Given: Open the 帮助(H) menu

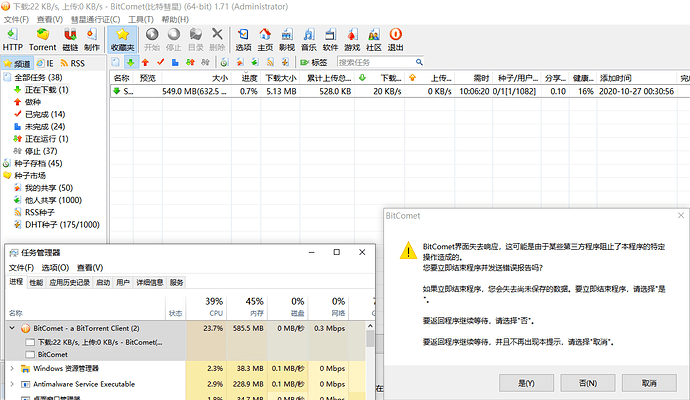Looking at the screenshot, I should click(175, 19).
